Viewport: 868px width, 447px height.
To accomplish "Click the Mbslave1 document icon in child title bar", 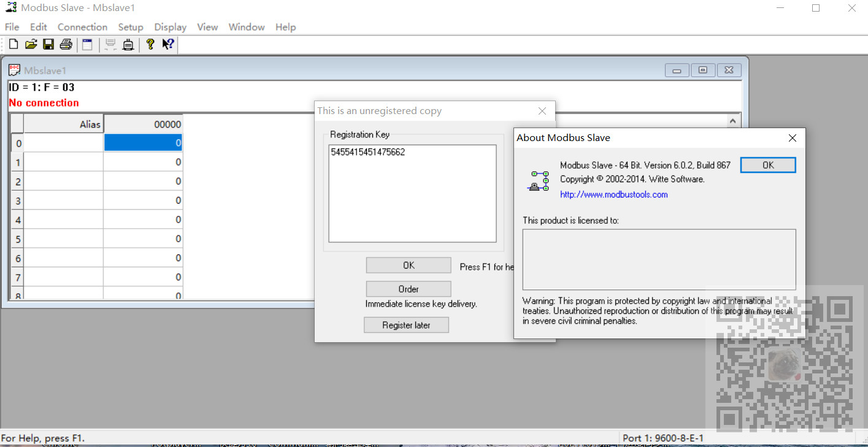I will point(14,71).
